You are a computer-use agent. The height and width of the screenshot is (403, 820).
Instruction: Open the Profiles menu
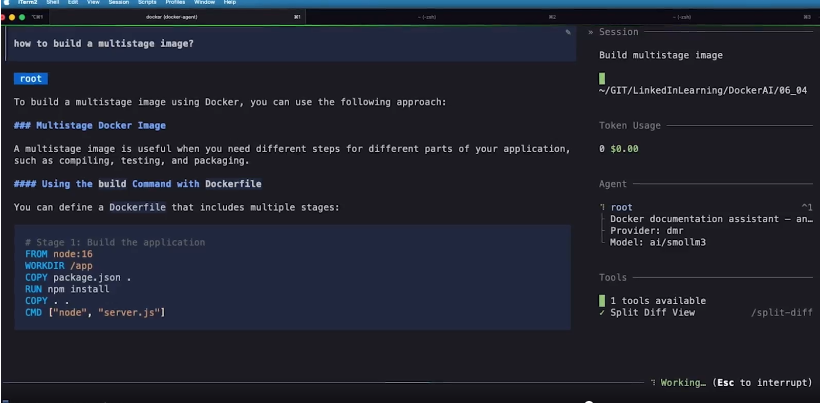click(175, 3)
